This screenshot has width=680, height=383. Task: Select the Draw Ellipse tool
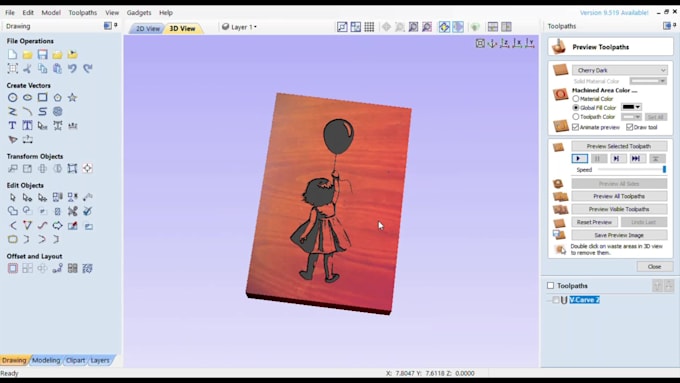pos(27,98)
